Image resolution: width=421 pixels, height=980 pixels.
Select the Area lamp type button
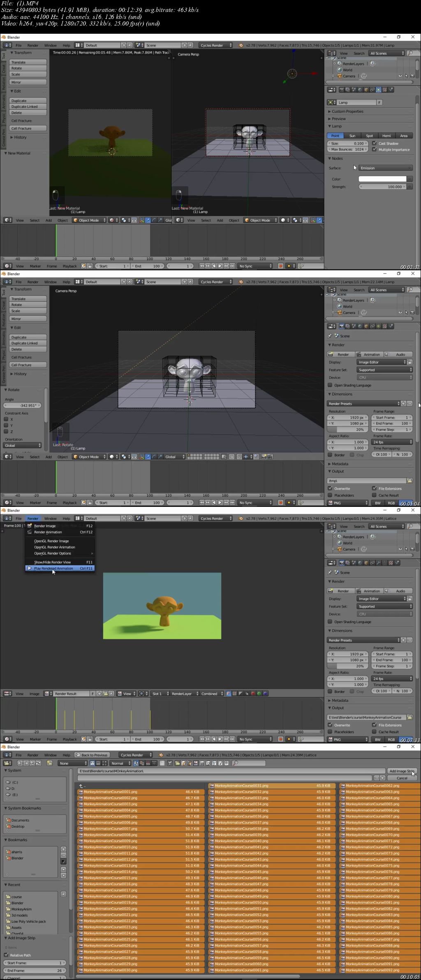(x=404, y=136)
